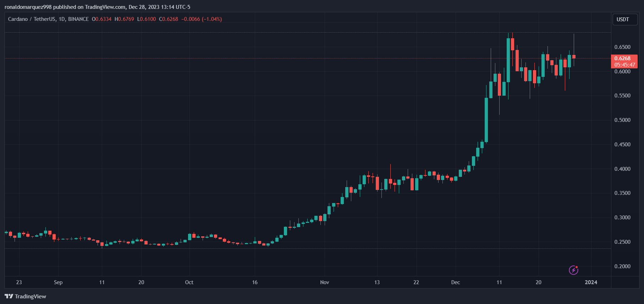
Task: Click the -0.0066 (-1.04%) change value
Action: pyautogui.click(x=201, y=19)
